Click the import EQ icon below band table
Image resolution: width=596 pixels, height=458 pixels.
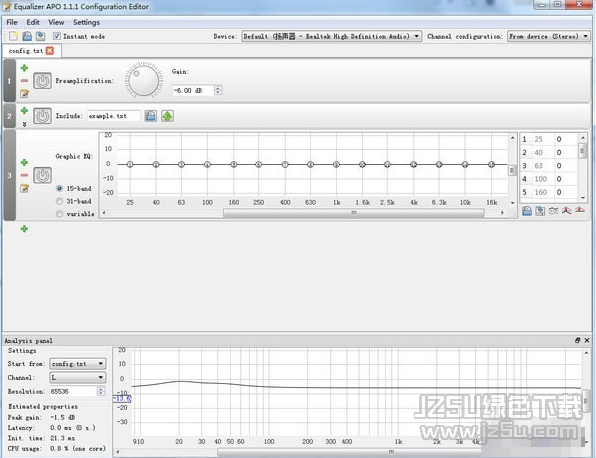point(527,211)
